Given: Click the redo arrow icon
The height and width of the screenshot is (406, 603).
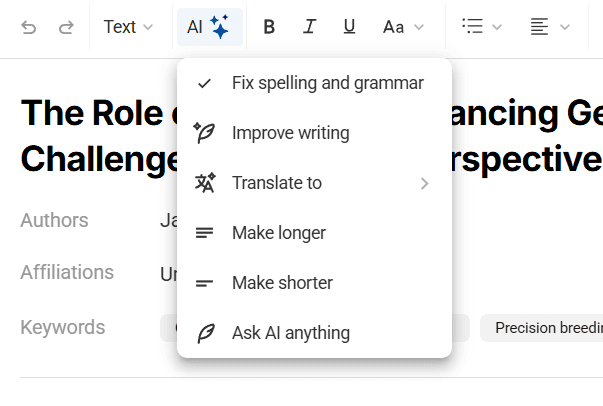Looking at the screenshot, I should [x=66, y=27].
